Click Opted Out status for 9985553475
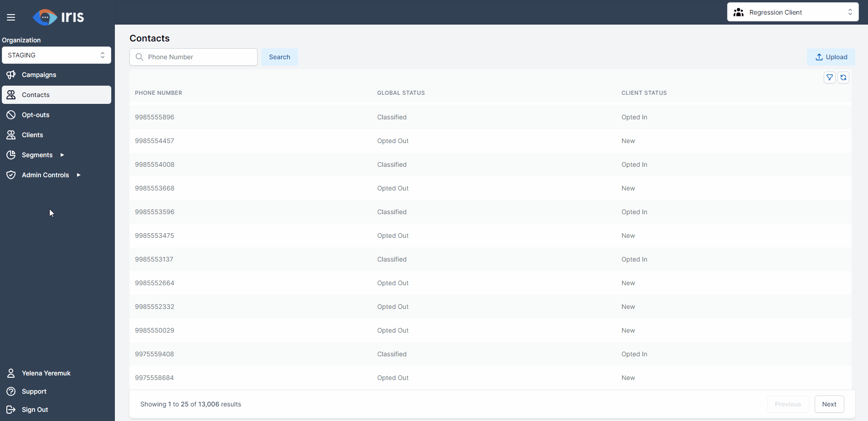Image resolution: width=868 pixels, height=421 pixels. [393, 236]
